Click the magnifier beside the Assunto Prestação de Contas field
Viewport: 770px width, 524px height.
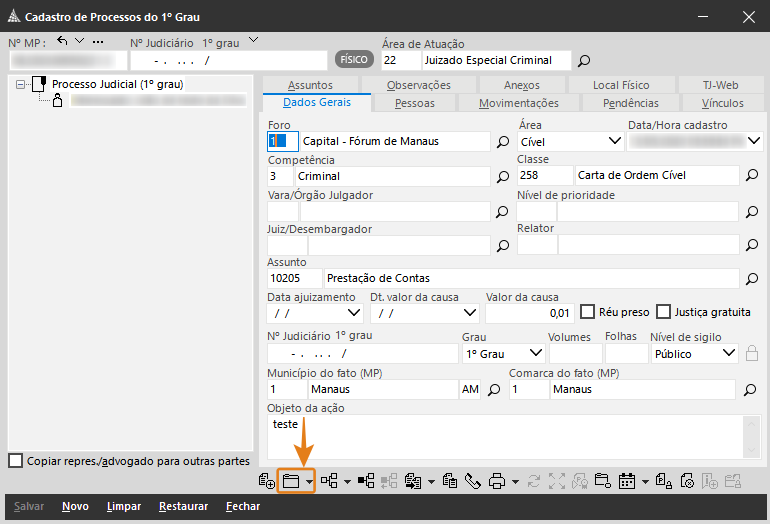click(x=752, y=279)
